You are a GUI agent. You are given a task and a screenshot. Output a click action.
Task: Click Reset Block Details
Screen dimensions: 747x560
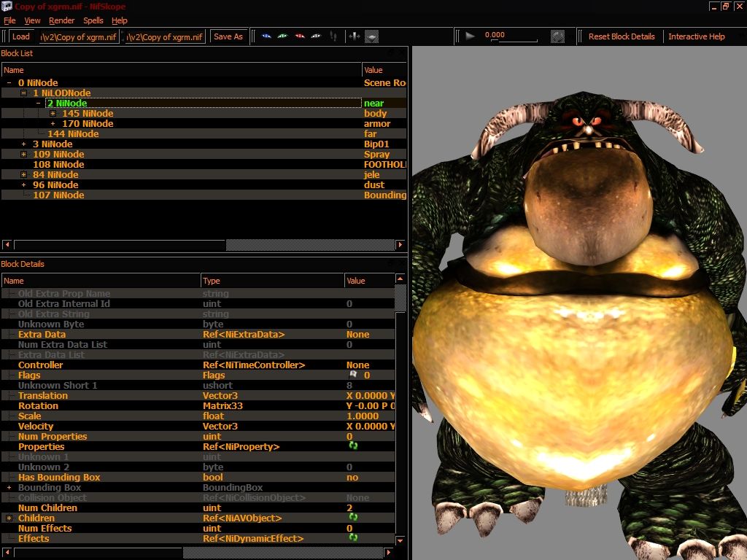pyautogui.click(x=622, y=36)
